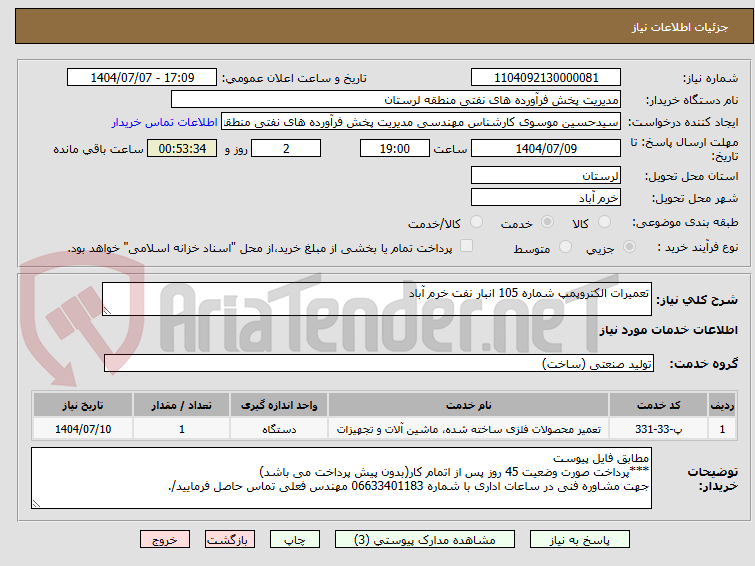
Task: Click the remaining time field 00:53:34
Action: tap(182, 148)
